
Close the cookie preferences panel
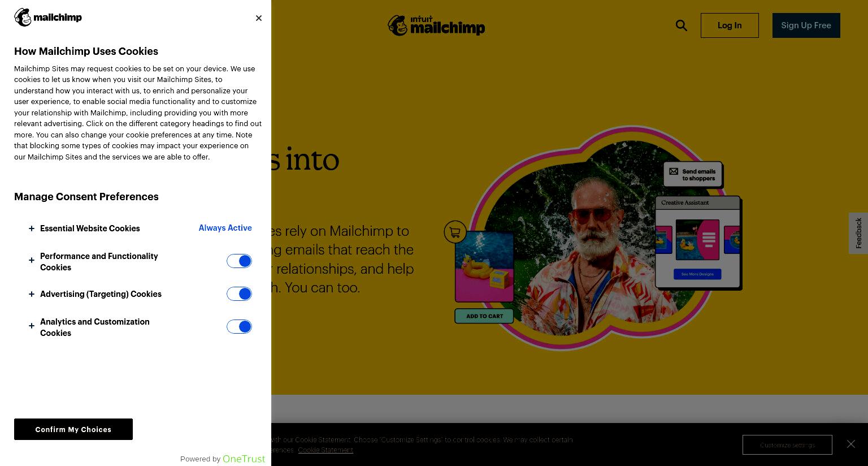pos(259,18)
